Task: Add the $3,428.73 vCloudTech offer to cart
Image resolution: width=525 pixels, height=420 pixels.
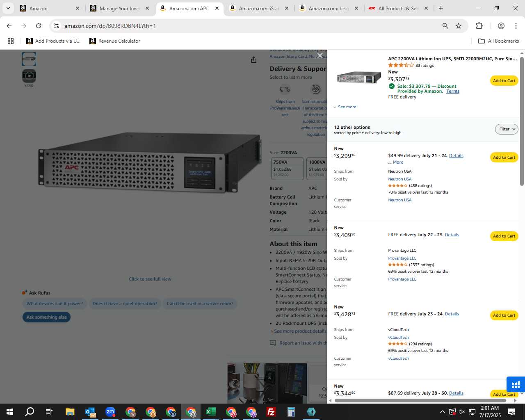Action: pyautogui.click(x=504, y=315)
